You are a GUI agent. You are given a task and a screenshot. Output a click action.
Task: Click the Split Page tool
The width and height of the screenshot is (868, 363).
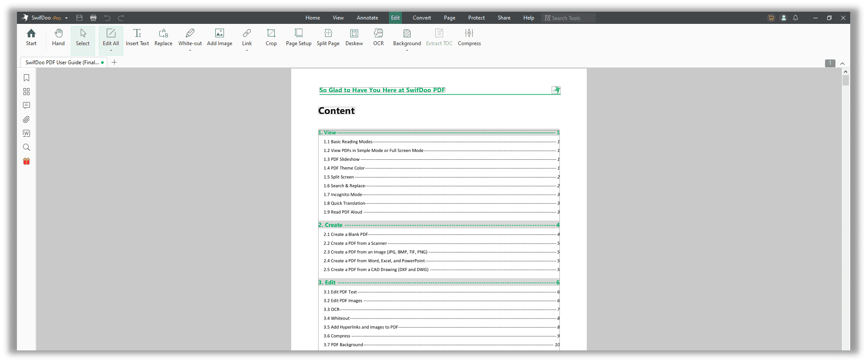[x=328, y=37]
